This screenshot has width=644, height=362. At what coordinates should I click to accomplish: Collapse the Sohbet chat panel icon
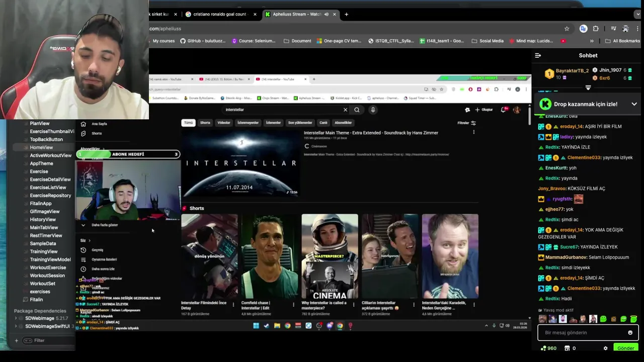tap(538, 56)
